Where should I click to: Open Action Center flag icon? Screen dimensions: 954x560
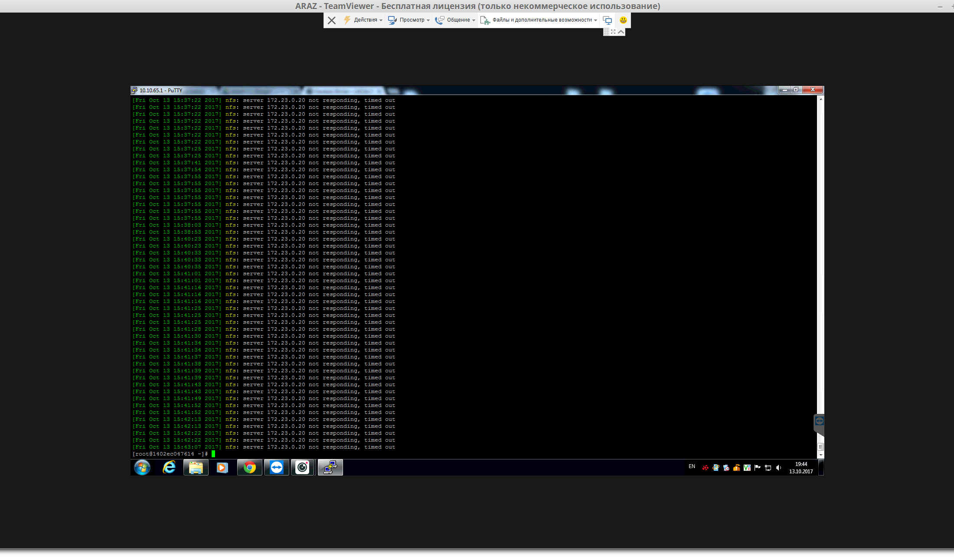[x=758, y=468]
